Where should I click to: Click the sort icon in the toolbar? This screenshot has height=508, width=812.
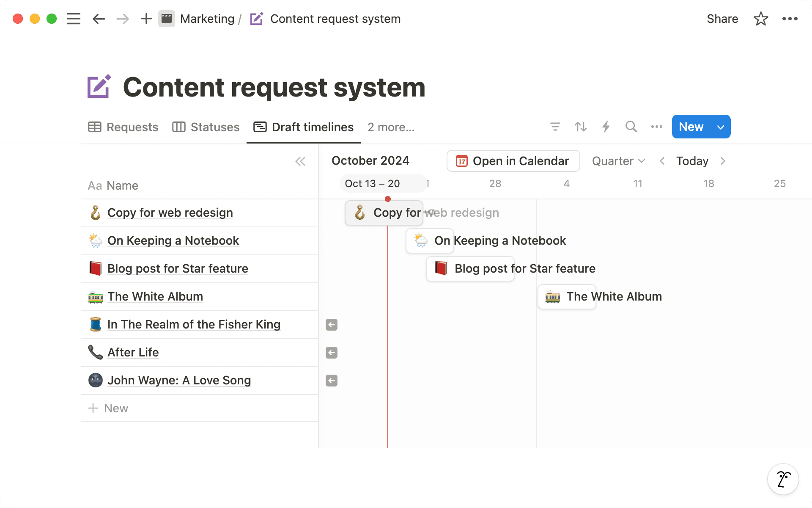pos(580,127)
